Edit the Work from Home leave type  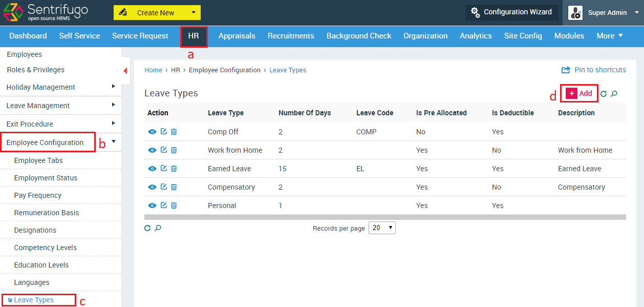pyautogui.click(x=164, y=150)
